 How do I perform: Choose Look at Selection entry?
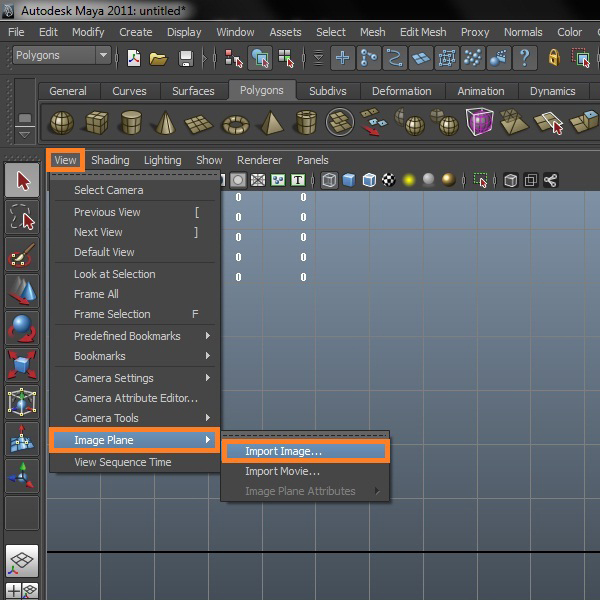[135, 274]
